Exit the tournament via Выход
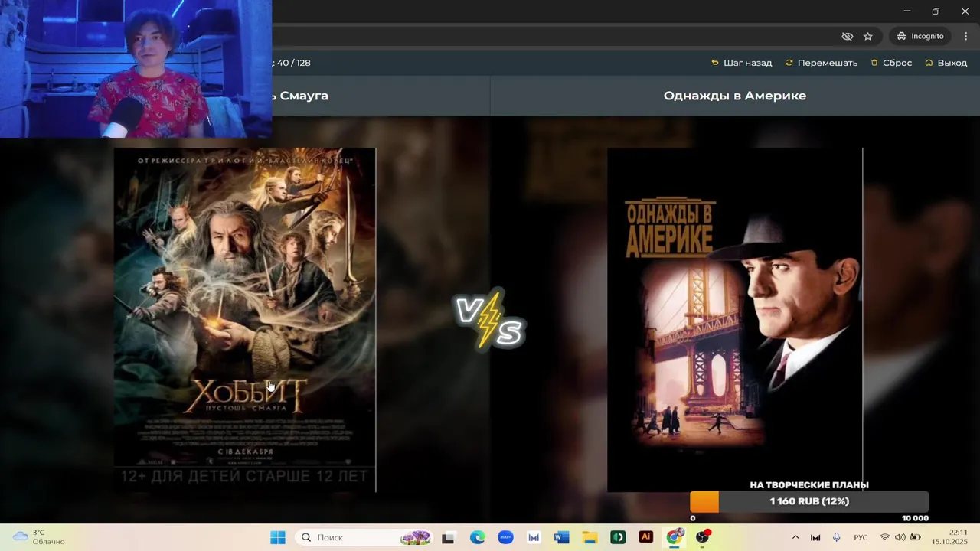The height and width of the screenshot is (551, 980). [946, 63]
